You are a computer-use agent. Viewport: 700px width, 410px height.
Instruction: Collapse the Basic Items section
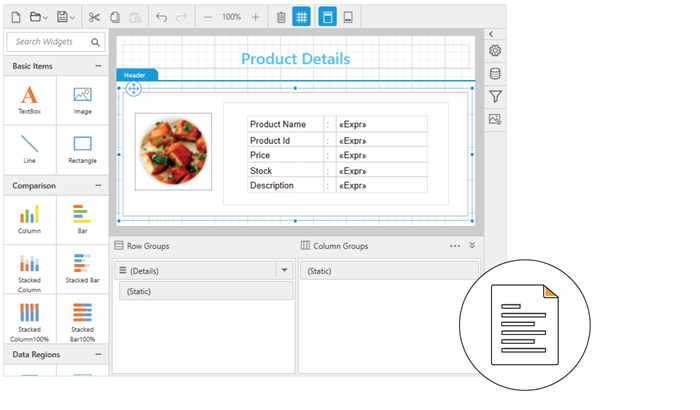point(98,66)
